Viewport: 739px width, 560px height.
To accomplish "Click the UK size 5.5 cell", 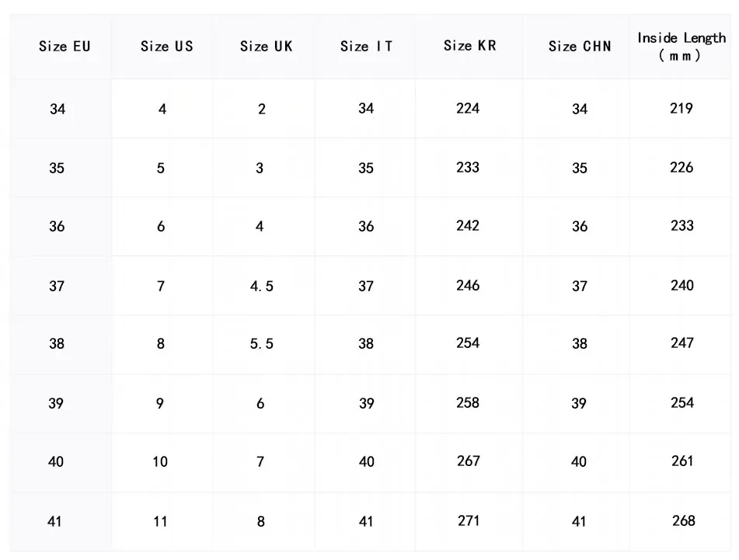I will pos(262,343).
